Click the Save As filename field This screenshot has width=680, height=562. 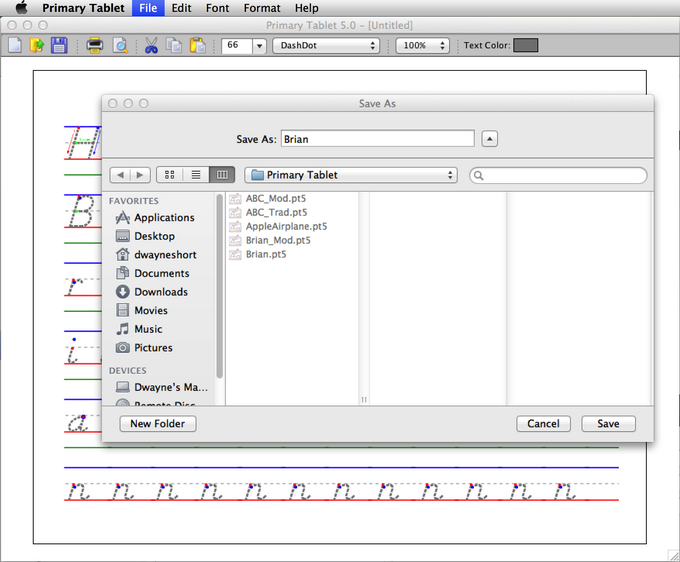377,139
